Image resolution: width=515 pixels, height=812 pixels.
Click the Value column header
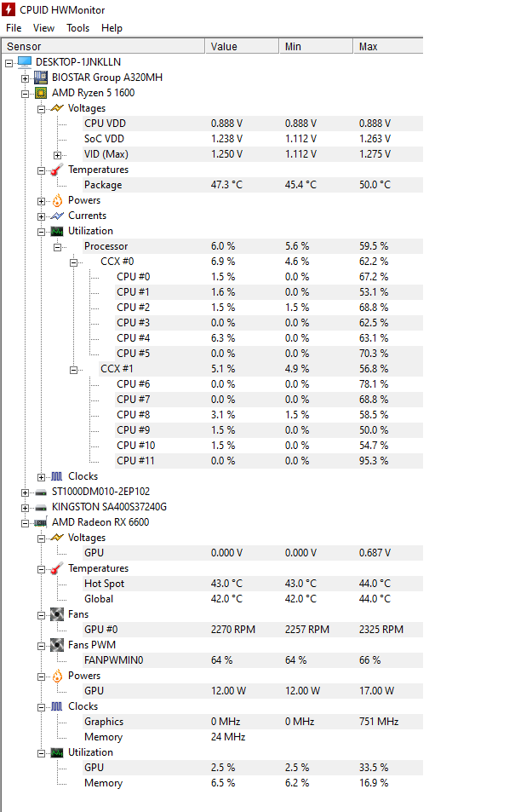click(242, 46)
